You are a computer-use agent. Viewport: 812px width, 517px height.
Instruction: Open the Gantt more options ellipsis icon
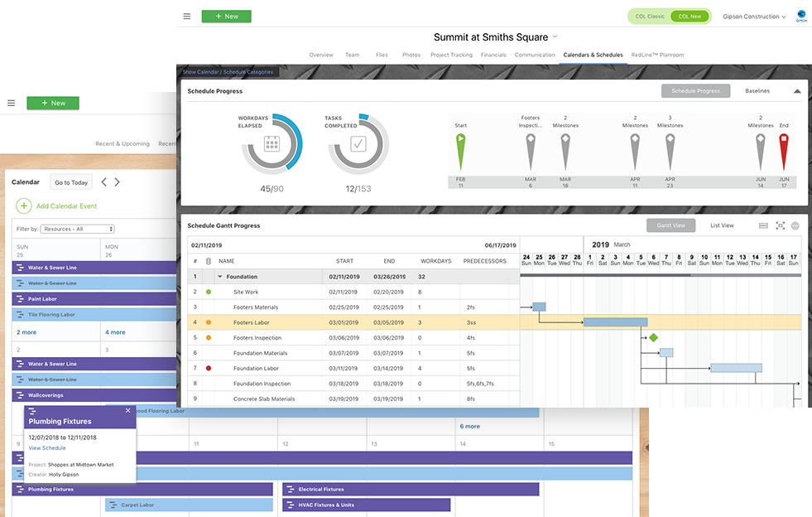pyautogui.click(x=795, y=225)
